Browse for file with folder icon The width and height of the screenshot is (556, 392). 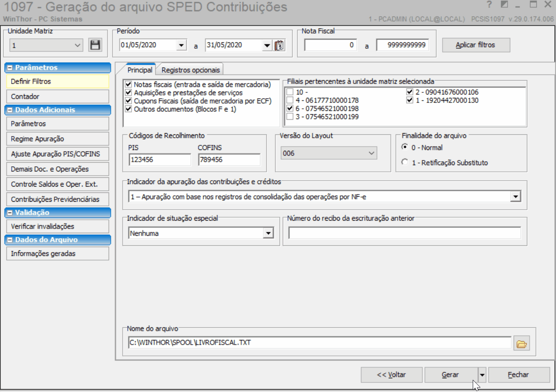[522, 344]
